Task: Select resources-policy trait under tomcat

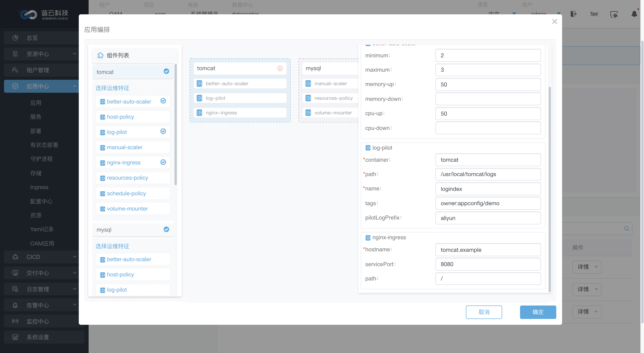Action: 133,178
